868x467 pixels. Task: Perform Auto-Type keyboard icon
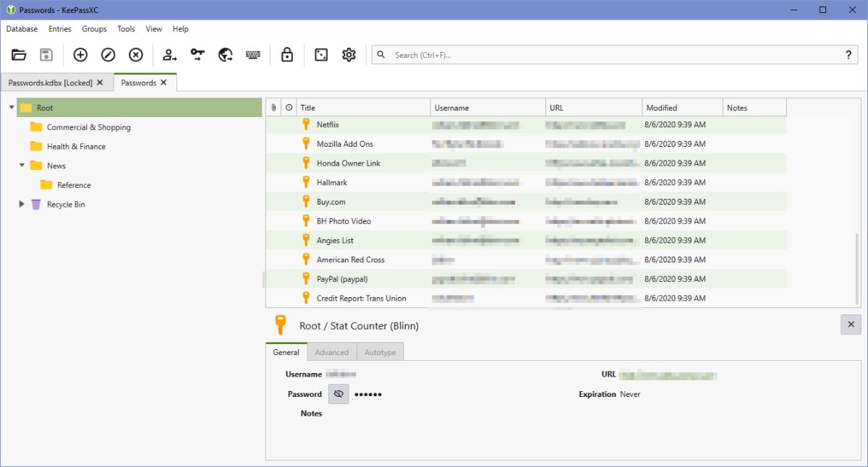point(252,55)
